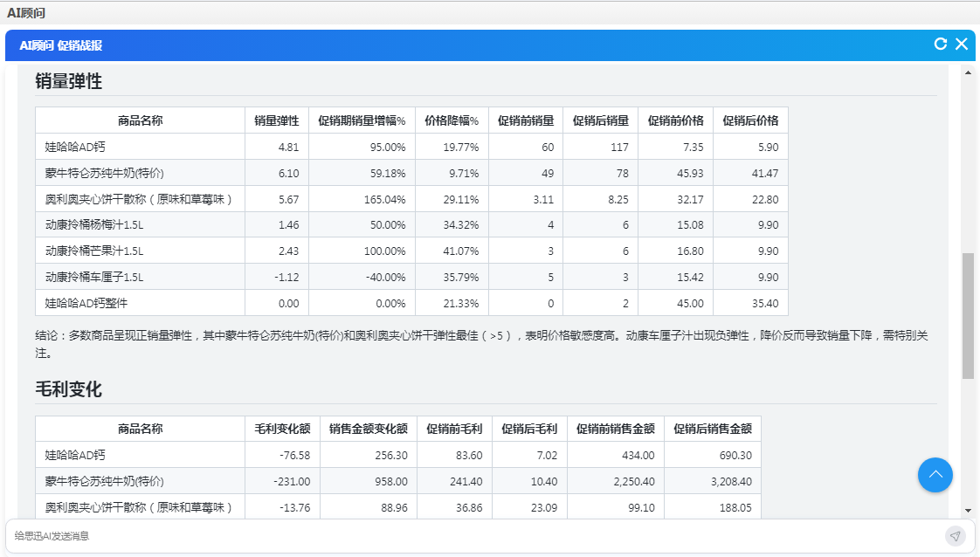
Task: Select 奥利奥夹心饼干散称 row in 销量弹性 table
Action: (x=412, y=199)
